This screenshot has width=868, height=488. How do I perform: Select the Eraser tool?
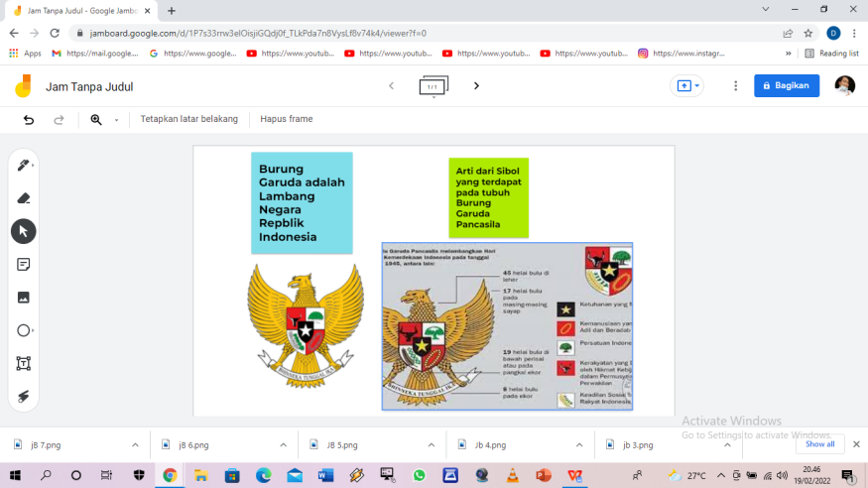point(23,198)
